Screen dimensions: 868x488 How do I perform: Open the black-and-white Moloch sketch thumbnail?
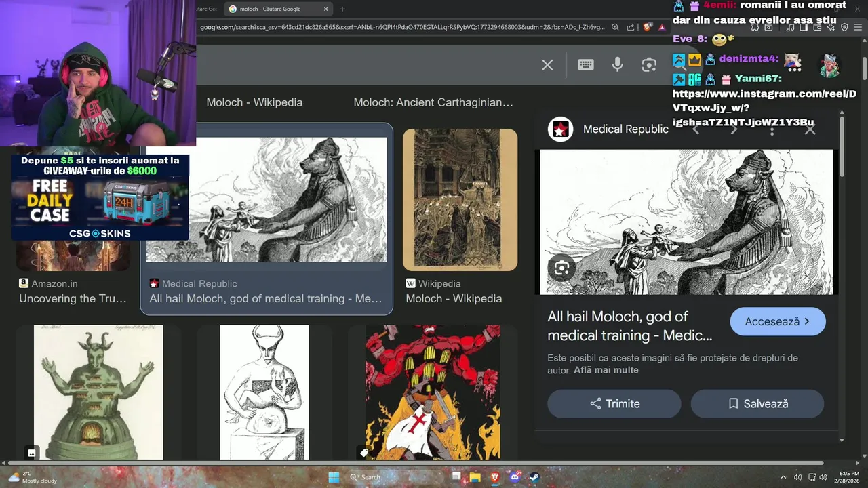click(x=264, y=392)
